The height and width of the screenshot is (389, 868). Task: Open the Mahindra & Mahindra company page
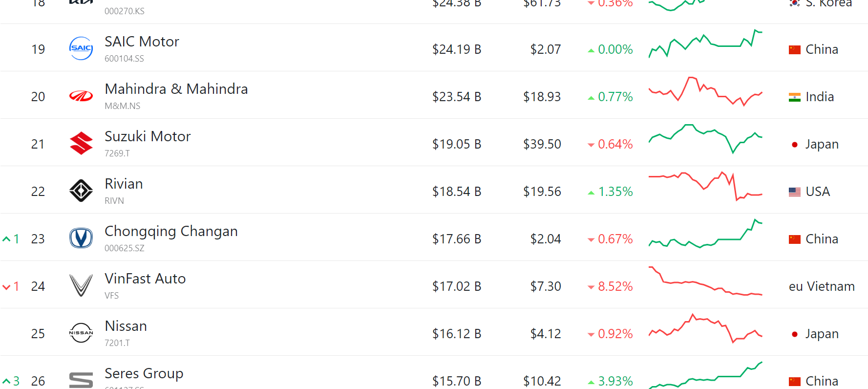pyautogui.click(x=176, y=89)
